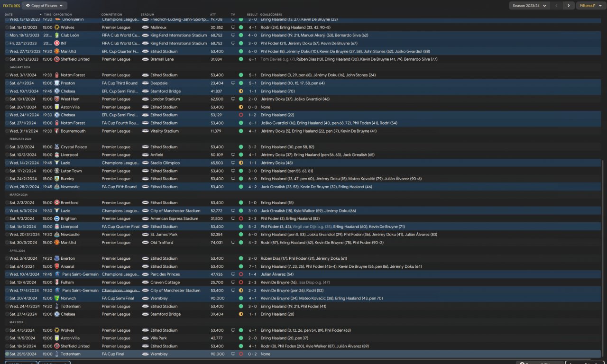The height and width of the screenshot is (364, 607).
Task: Open the Deepdale stadium link
Action: coord(159,83)
